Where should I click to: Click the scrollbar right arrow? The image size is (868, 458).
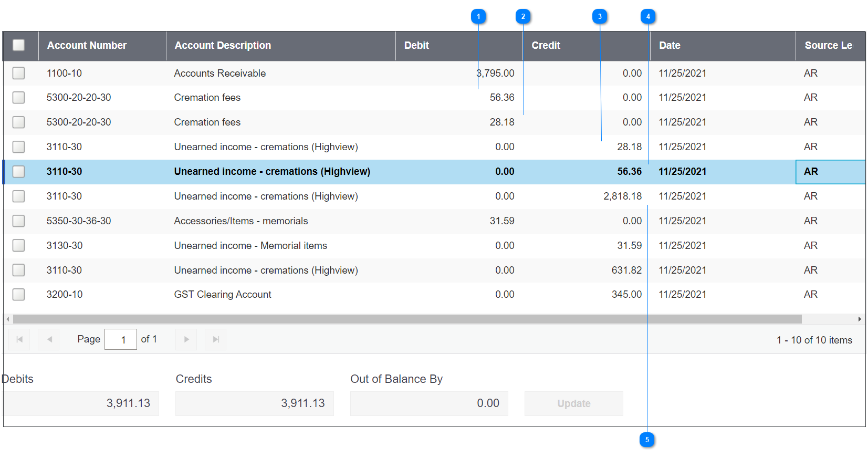[860, 319]
